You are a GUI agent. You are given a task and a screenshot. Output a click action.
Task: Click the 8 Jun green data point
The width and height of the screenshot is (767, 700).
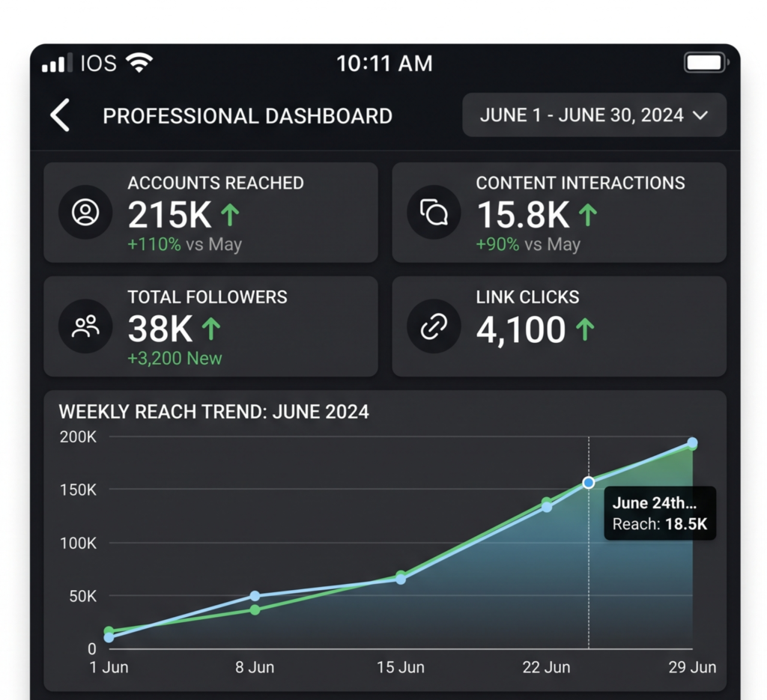coord(255,609)
